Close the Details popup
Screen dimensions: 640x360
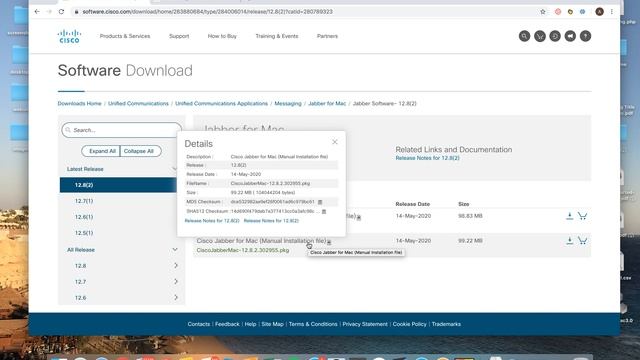coord(335,142)
